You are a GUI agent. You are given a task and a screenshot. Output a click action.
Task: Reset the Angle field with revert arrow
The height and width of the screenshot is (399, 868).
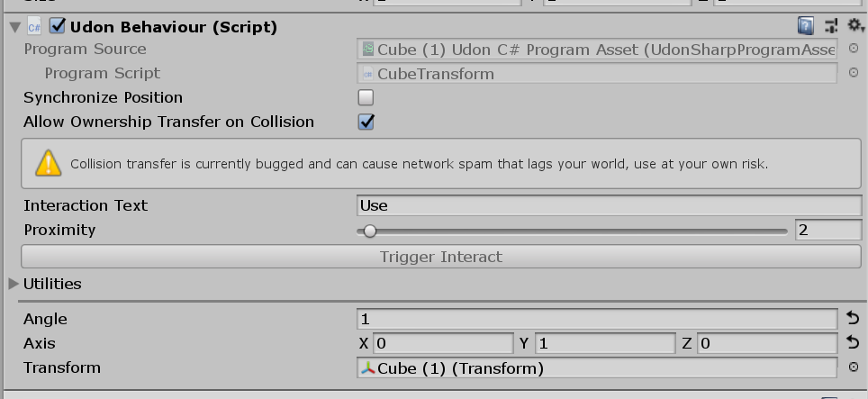click(854, 319)
